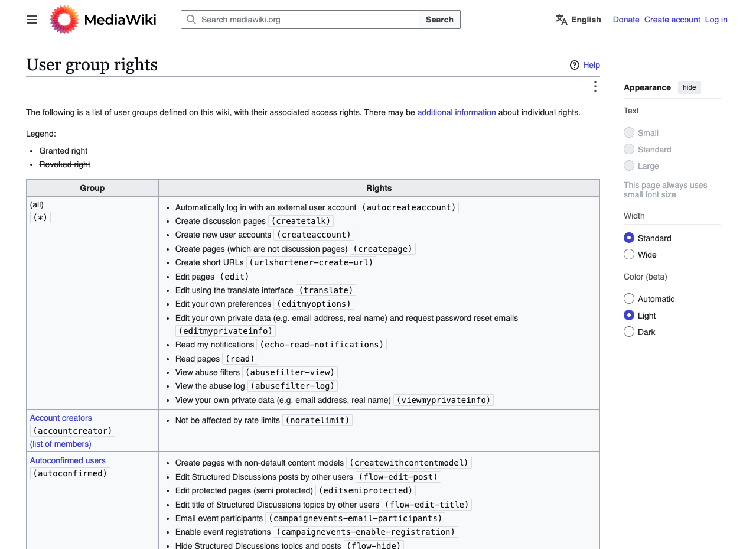Select the Light color theme

click(629, 315)
